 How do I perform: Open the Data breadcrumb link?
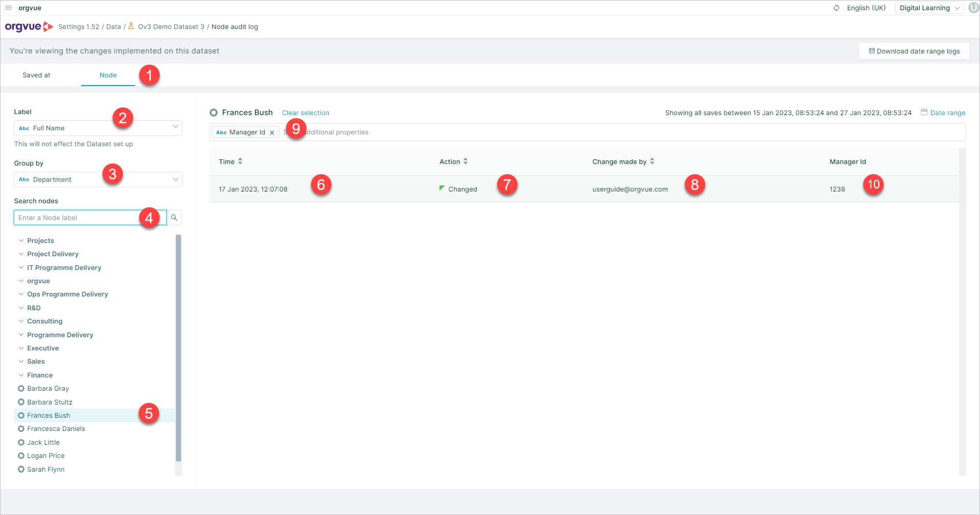[x=113, y=26]
